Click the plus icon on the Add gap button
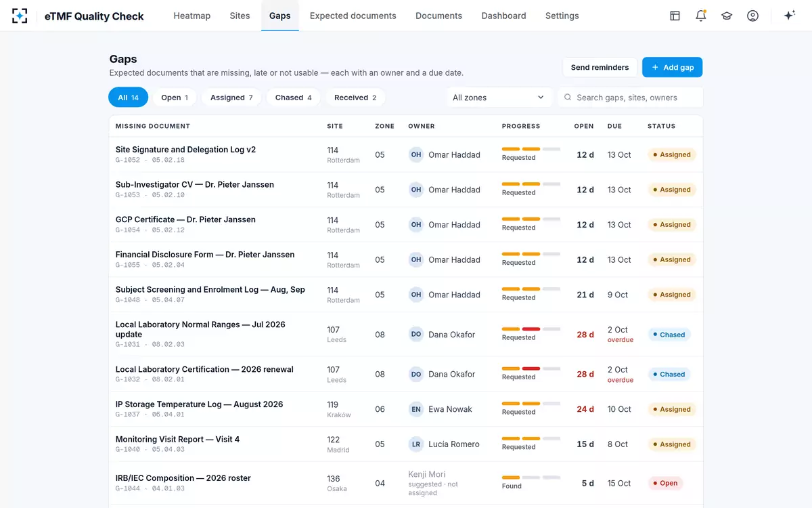 tap(654, 67)
